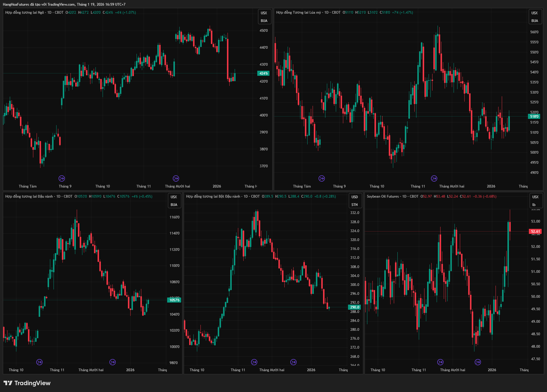
Task: Click the TradingView logo in the footer
Action: (x=27, y=383)
